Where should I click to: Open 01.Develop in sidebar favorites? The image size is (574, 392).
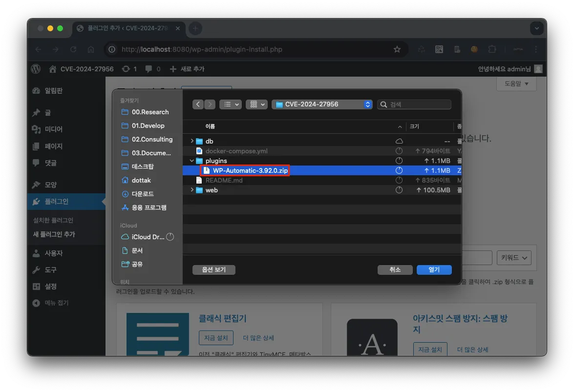tap(144, 125)
